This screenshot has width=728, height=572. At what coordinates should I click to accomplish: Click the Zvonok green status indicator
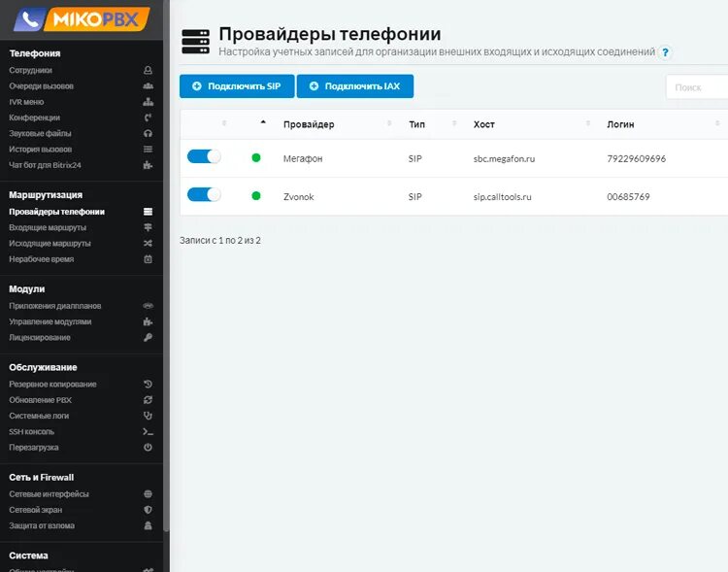pyautogui.click(x=256, y=195)
